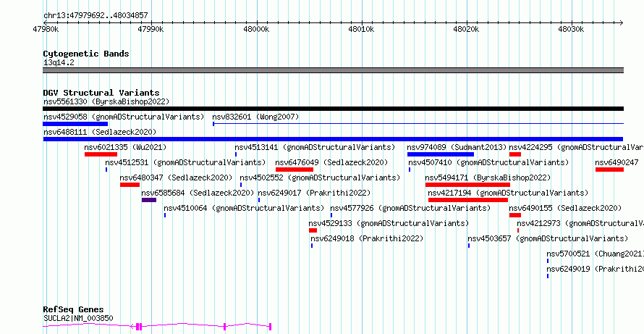Click the nsv4529058 gnomAD label

(124, 117)
